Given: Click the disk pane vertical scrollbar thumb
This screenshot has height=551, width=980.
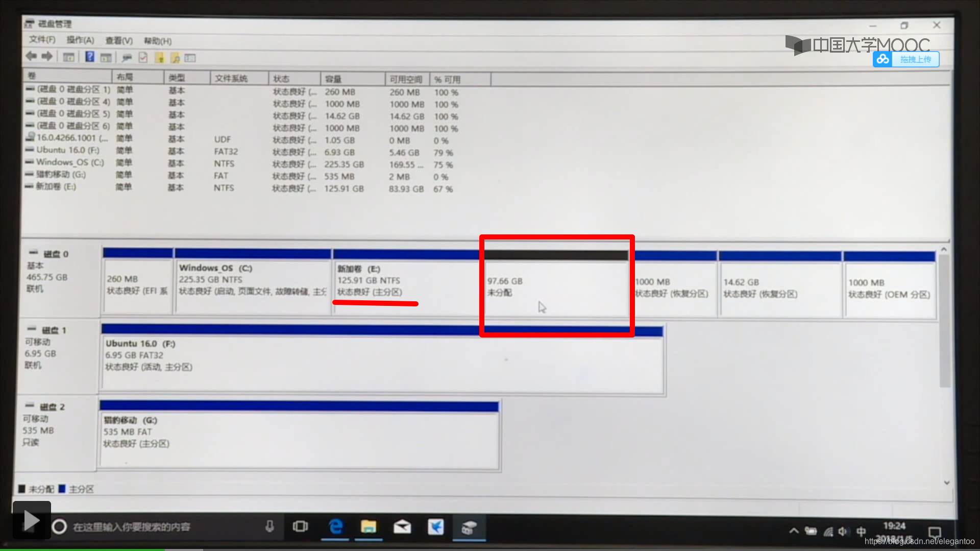Looking at the screenshot, I should 945,321.
